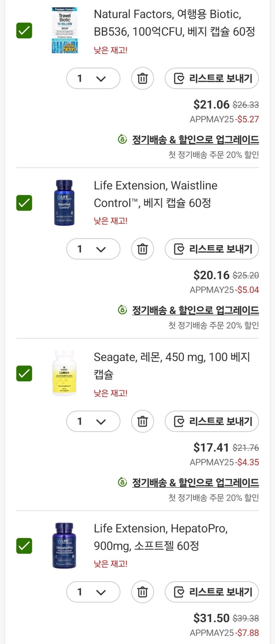Click trash icon for Waistline Control item

tap(142, 249)
